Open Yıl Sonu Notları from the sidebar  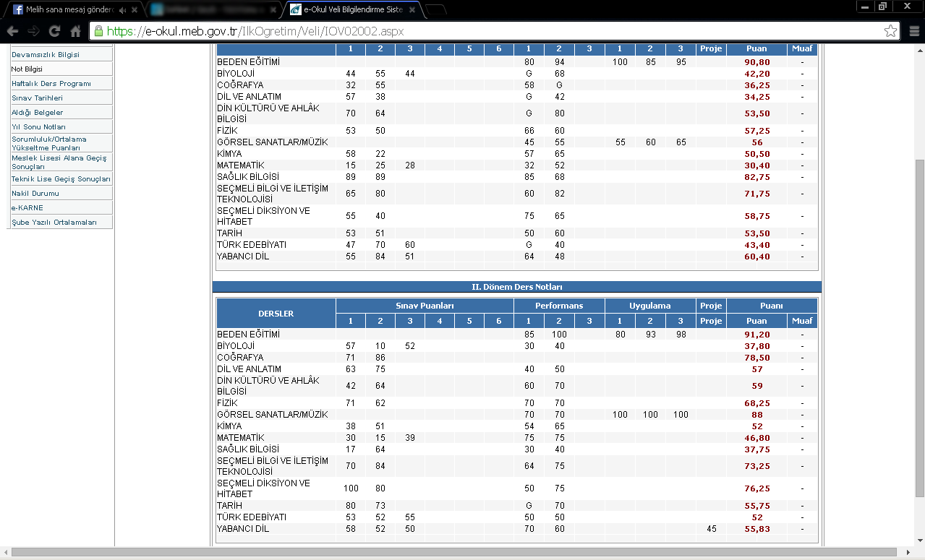[38, 126]
